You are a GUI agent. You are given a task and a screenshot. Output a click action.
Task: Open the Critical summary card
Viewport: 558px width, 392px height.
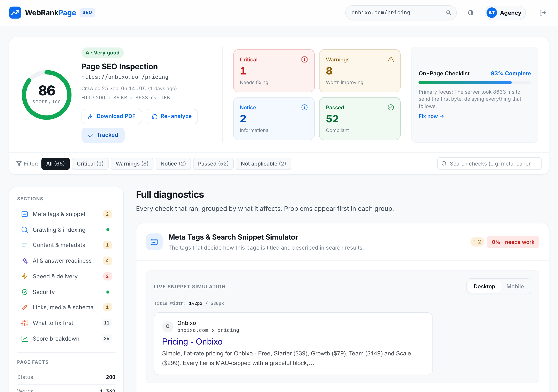[274, 71]
